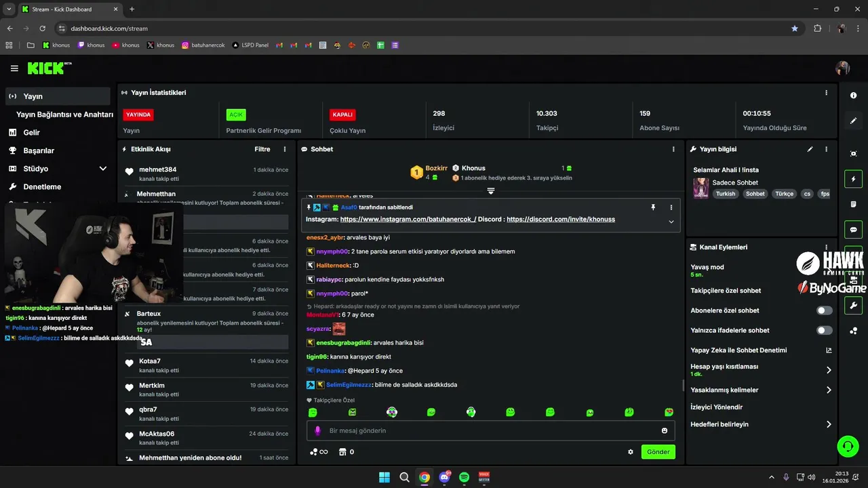Open the batuhanercok Instagram bookmark

tap(202, 45)
